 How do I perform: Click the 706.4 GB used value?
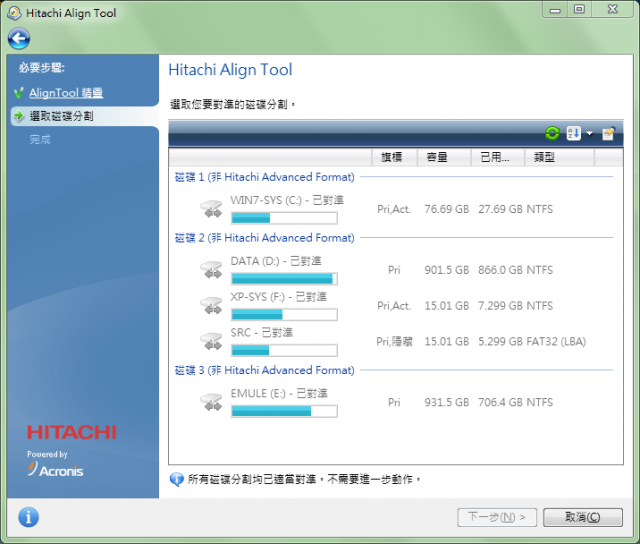coord(500,402)
